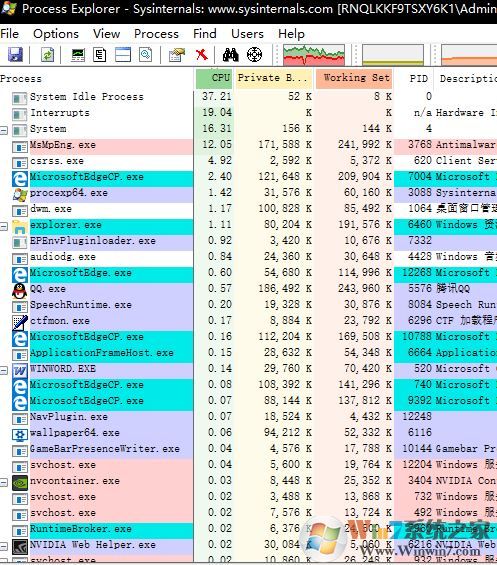Click the DLL/handle view toolbar icon
The image size is (497, 565).
(x=146, y=55)
